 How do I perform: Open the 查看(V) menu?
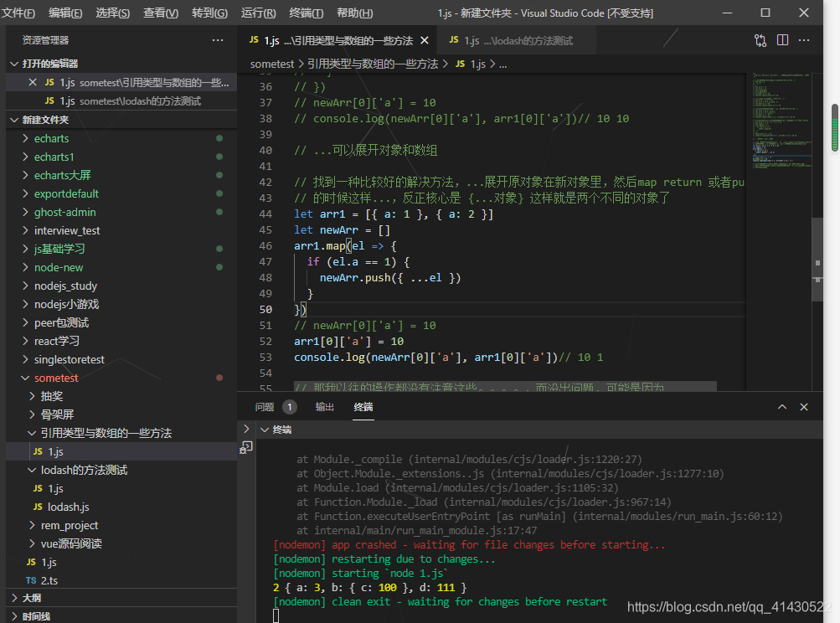point(161,13)
